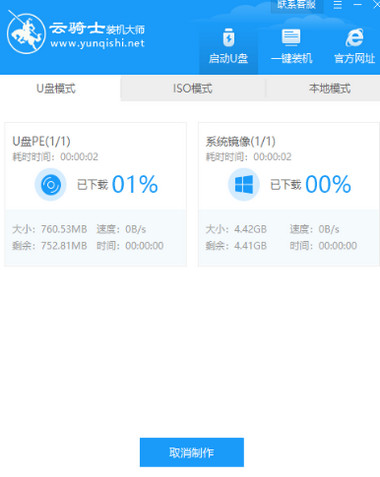Click size value 760.53MB
The height and width of the screenshot is (477, 380).
tap(64, 229)
